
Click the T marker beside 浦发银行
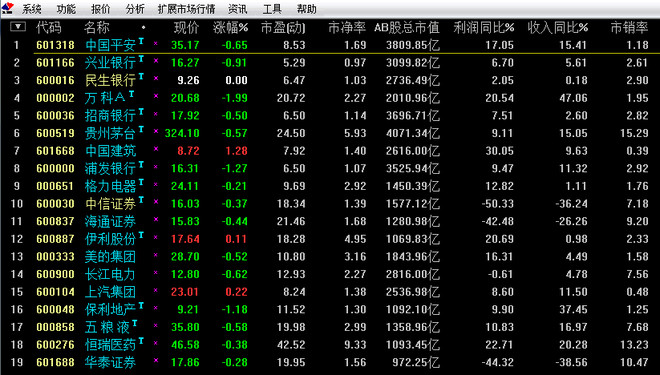(x=141, y=165)
